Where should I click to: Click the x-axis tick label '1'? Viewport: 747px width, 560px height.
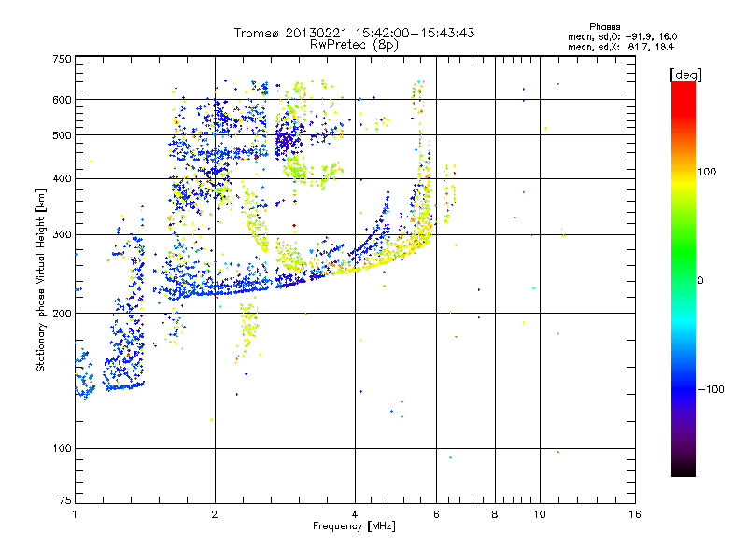click(75, 514)
